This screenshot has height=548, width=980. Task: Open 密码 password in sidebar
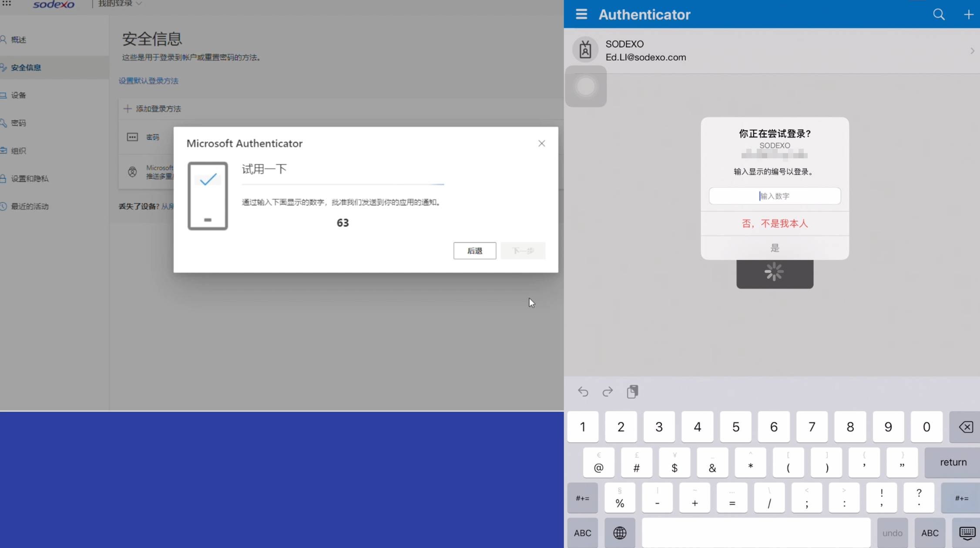[x=18, y=123]
